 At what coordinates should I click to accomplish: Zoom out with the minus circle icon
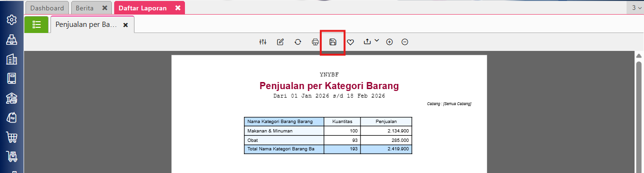[405, 42]
